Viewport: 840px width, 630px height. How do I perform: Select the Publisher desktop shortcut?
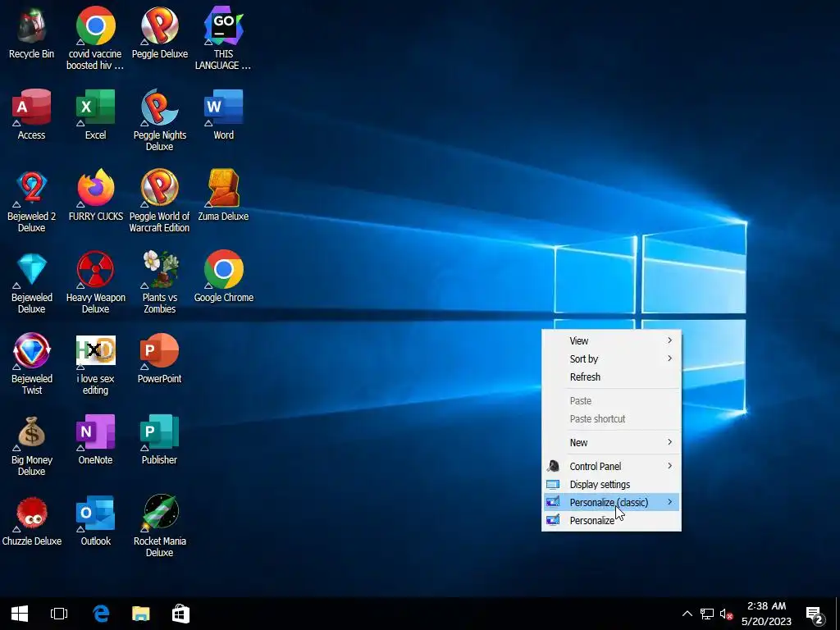pyautogui.click(x=160, y=440)
